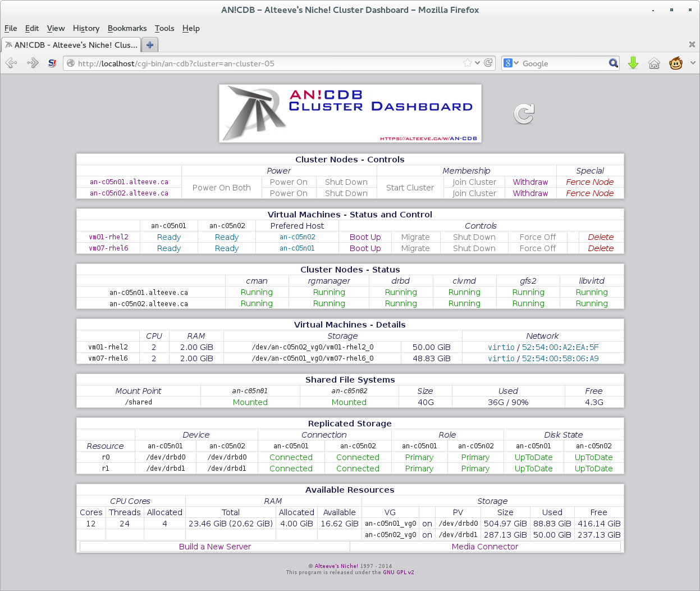
Task: Click Build a New Server
Action: pos(215,547)
